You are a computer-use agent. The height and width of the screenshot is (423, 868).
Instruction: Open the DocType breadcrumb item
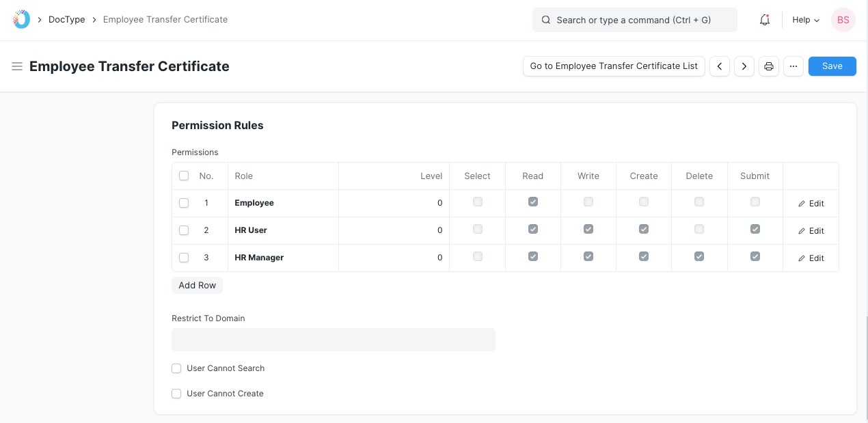66,19
